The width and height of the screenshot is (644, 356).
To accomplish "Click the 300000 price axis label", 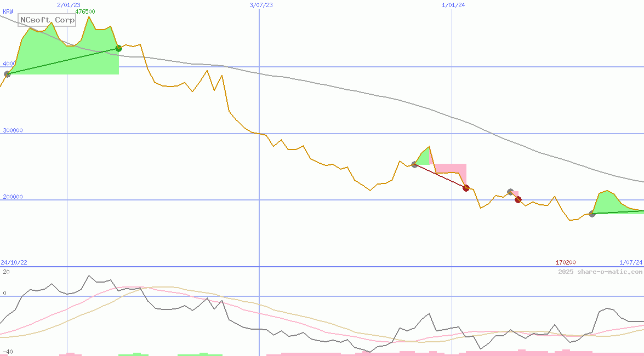I will [14, 130].
